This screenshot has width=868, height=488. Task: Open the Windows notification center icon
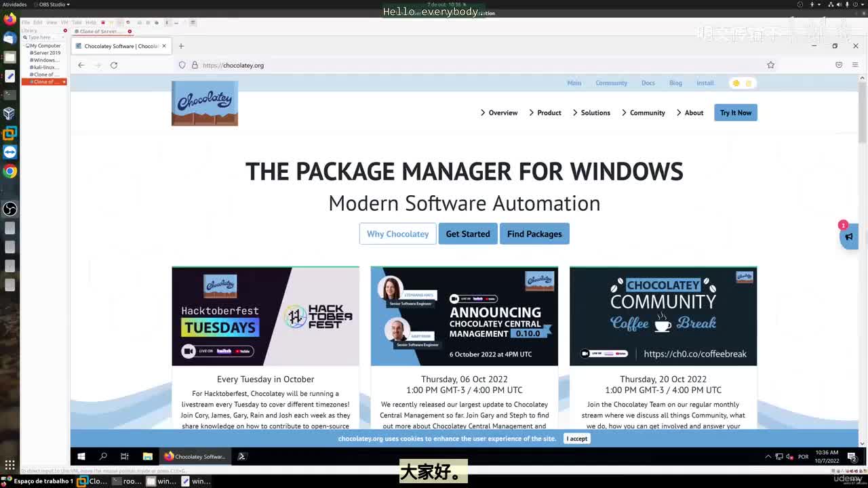[x=852, y=457]
